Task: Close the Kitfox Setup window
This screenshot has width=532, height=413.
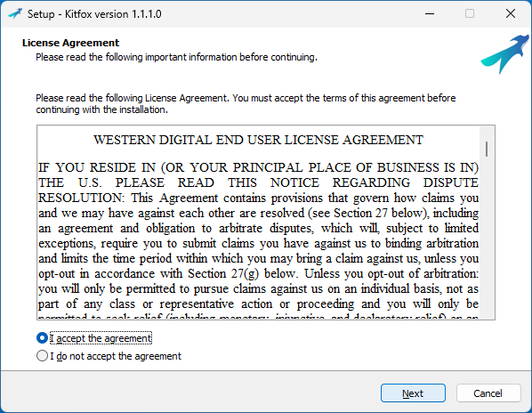Action: [511, 14]
